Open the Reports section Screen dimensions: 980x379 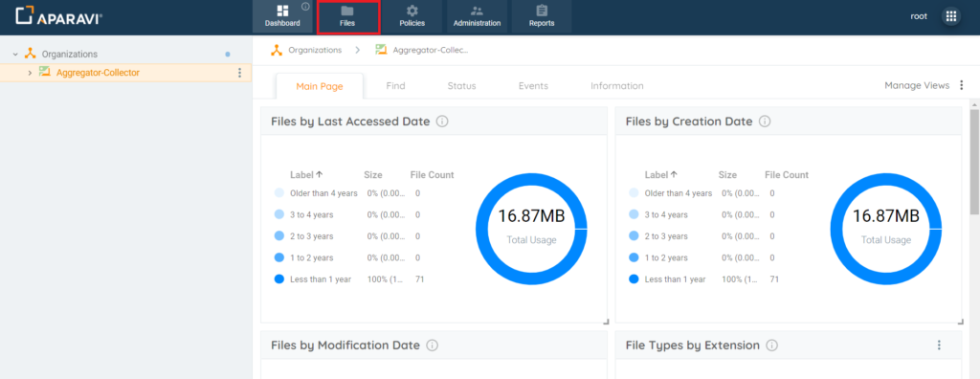[x=542, y=16]
